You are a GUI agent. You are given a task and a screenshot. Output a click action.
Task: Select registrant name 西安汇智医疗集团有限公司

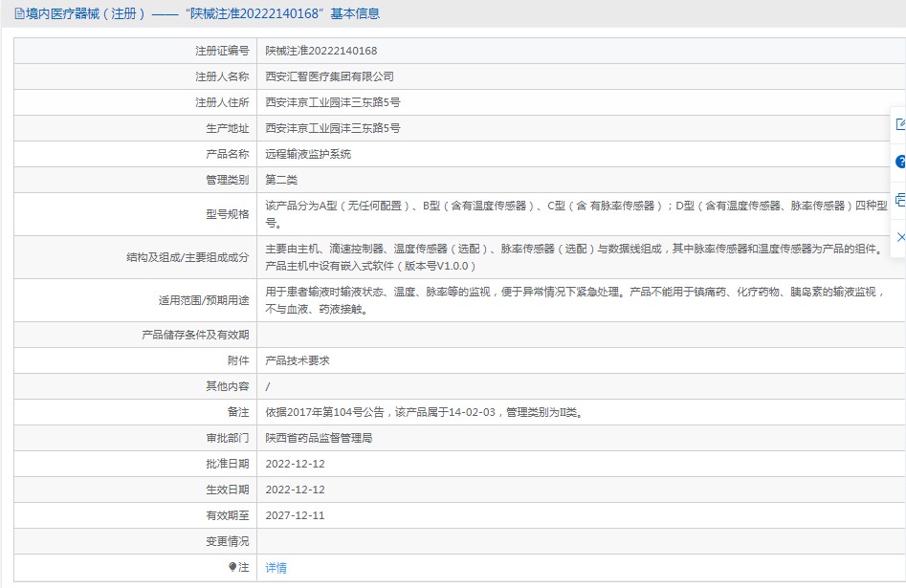[x=329, y=76]
